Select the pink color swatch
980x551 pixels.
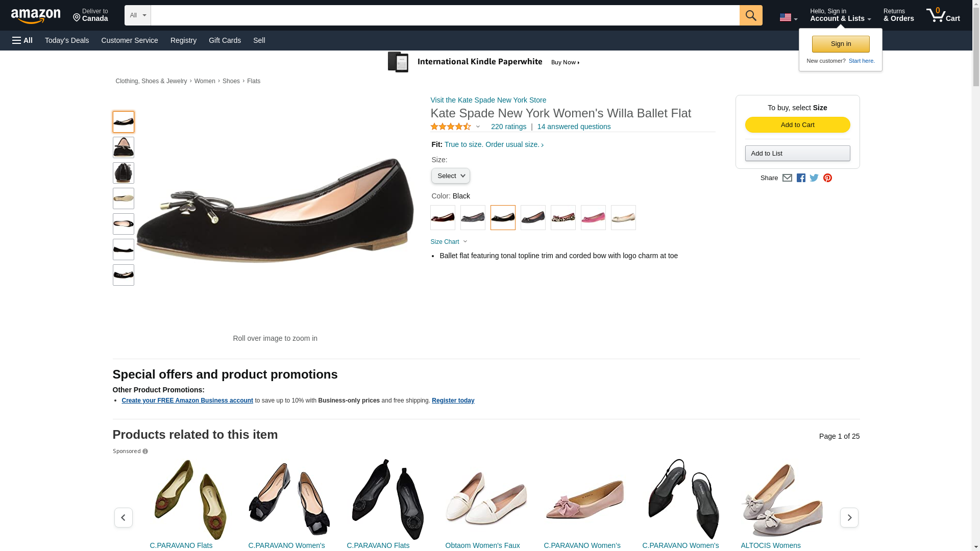[593, 218]
